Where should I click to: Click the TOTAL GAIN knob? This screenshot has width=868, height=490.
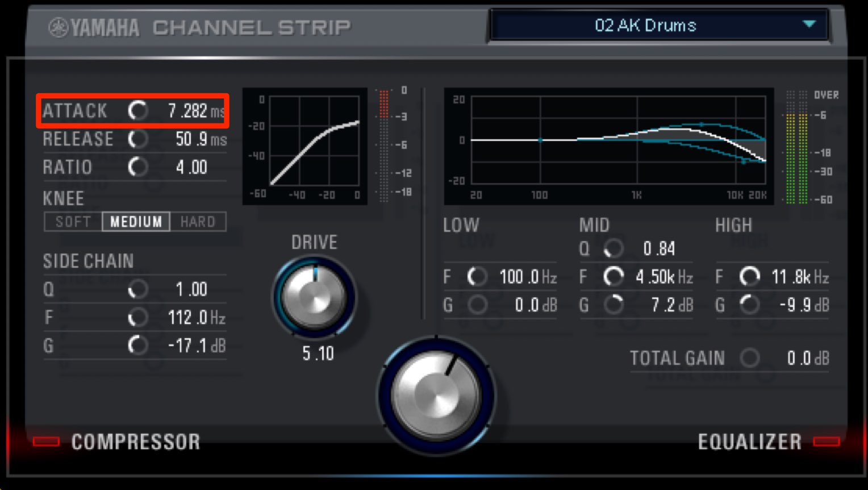pos(750,358)
